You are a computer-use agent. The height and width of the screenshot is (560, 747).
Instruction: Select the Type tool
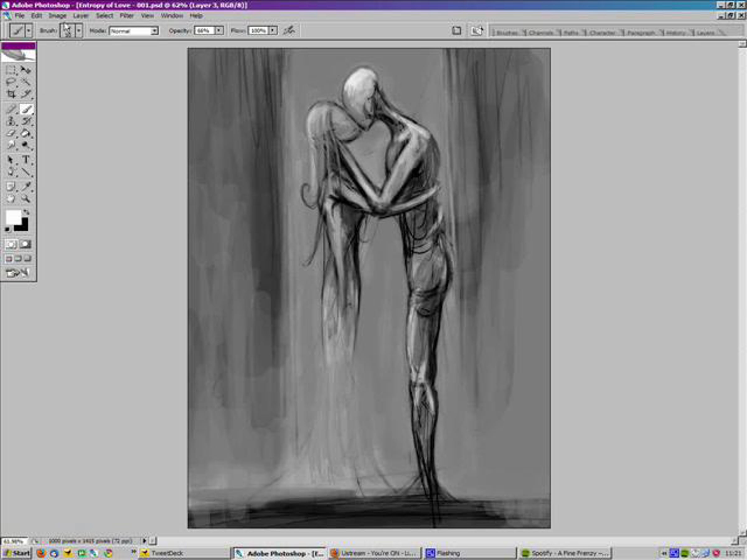26,159
